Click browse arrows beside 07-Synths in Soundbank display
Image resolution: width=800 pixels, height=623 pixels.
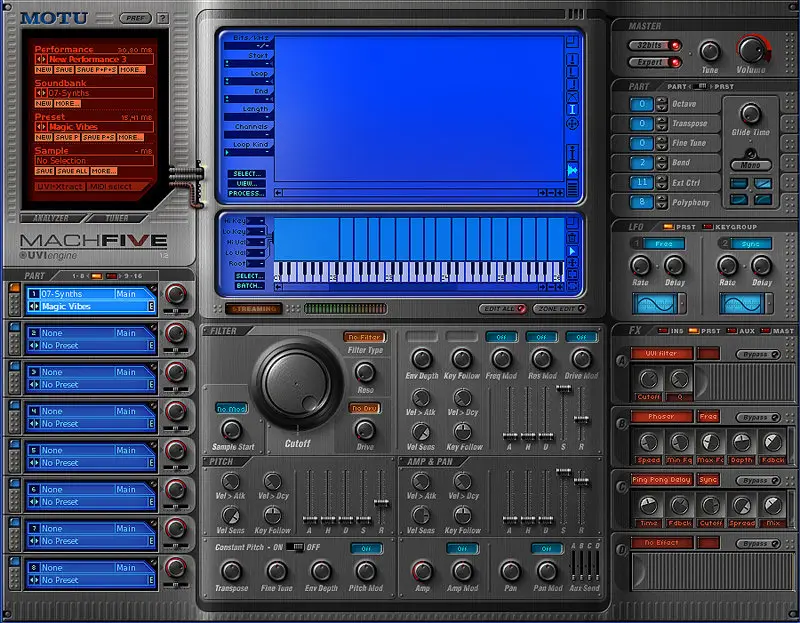click(40, 93)
